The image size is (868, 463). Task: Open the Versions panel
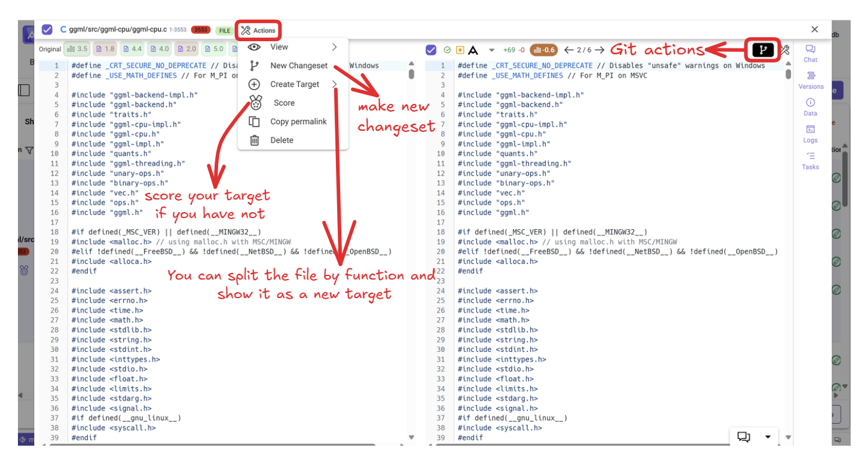click(x=811, y=80)
